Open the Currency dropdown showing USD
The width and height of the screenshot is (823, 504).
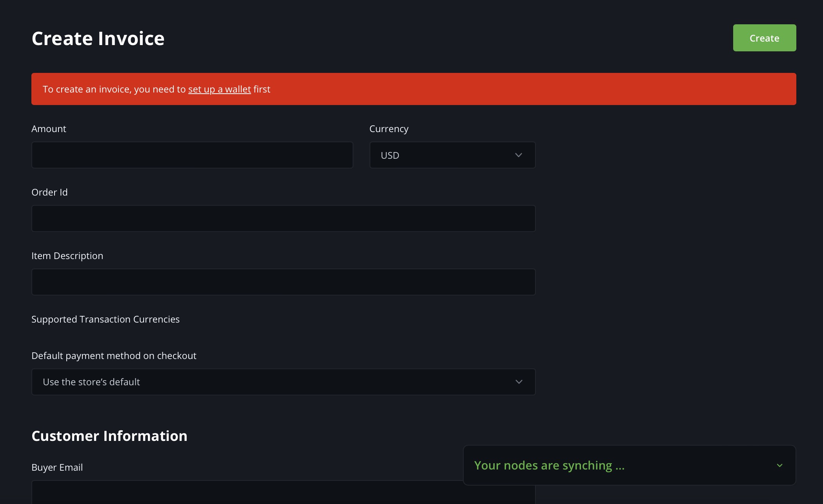452,155
